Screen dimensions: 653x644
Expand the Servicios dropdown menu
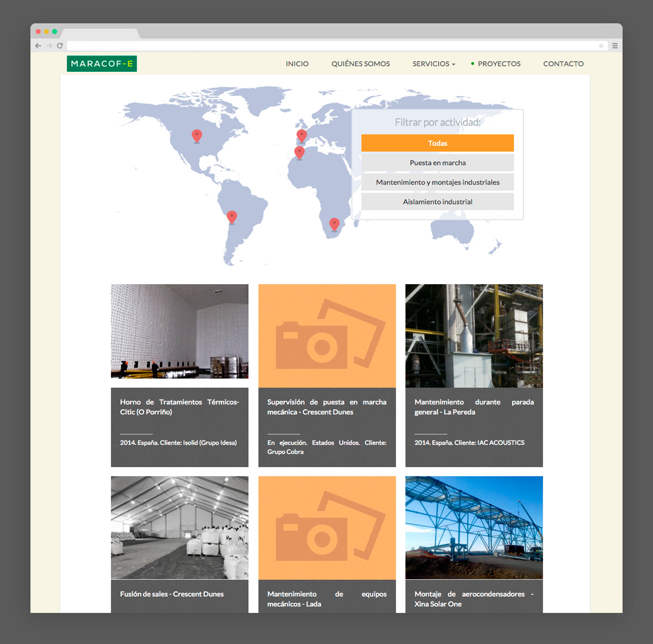coord(434,64)
